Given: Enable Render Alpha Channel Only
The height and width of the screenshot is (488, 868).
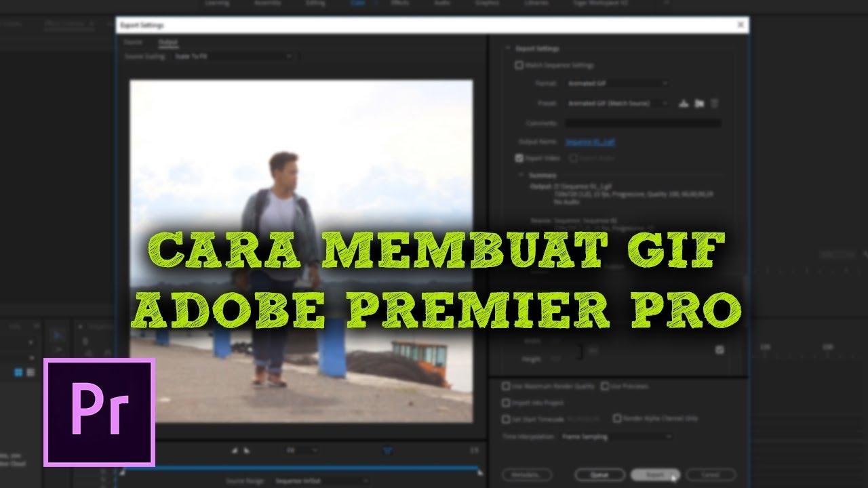Looking at the screenshot, I should point(617,418).
